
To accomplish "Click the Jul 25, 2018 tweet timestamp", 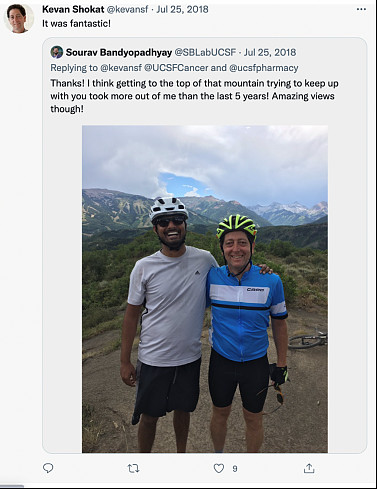I will pyautogui.click(x=182, y=9).
